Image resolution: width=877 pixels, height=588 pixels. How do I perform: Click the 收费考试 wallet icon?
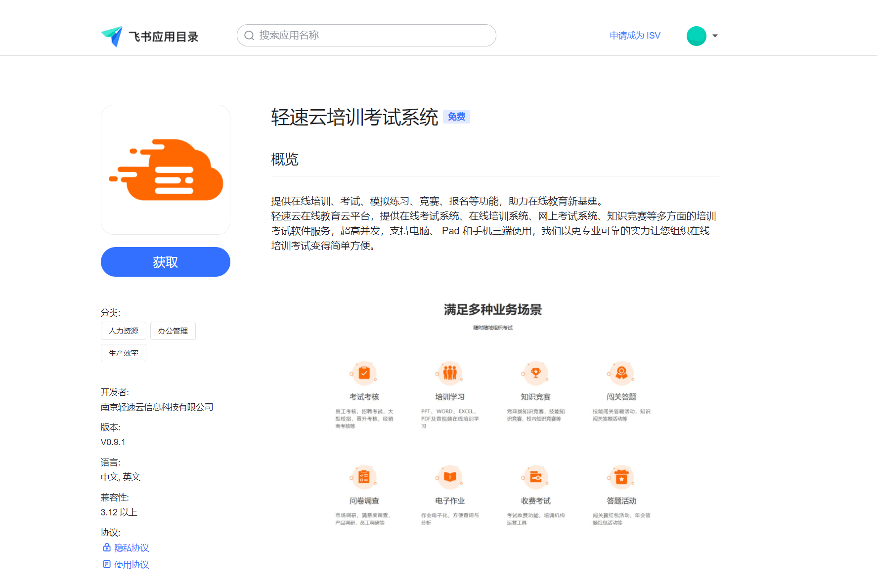pyautogui.click(x=535, y=477)
